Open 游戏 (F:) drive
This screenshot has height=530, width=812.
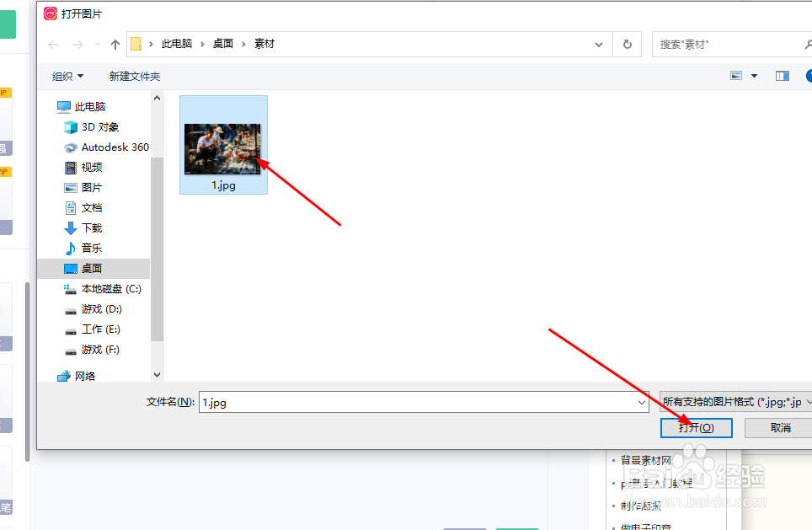[x=92, y=350]
